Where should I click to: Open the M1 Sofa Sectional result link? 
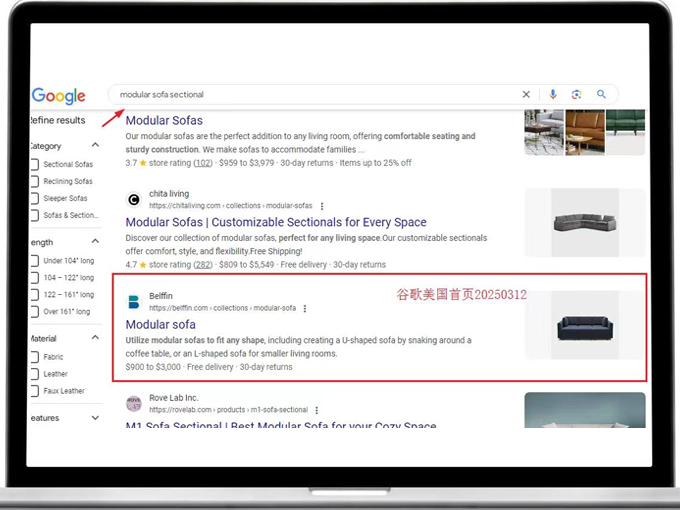[x=281, y=424]
